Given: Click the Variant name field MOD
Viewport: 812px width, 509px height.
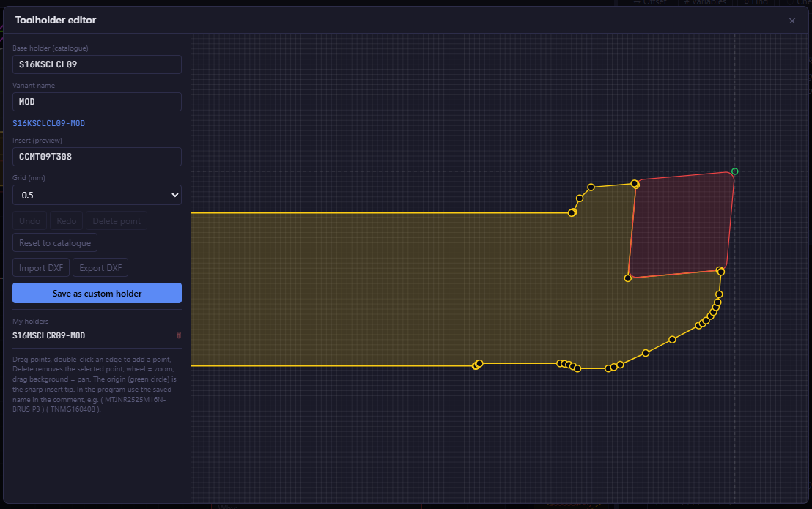Looking at the screenshot, I should coord(97,102).
